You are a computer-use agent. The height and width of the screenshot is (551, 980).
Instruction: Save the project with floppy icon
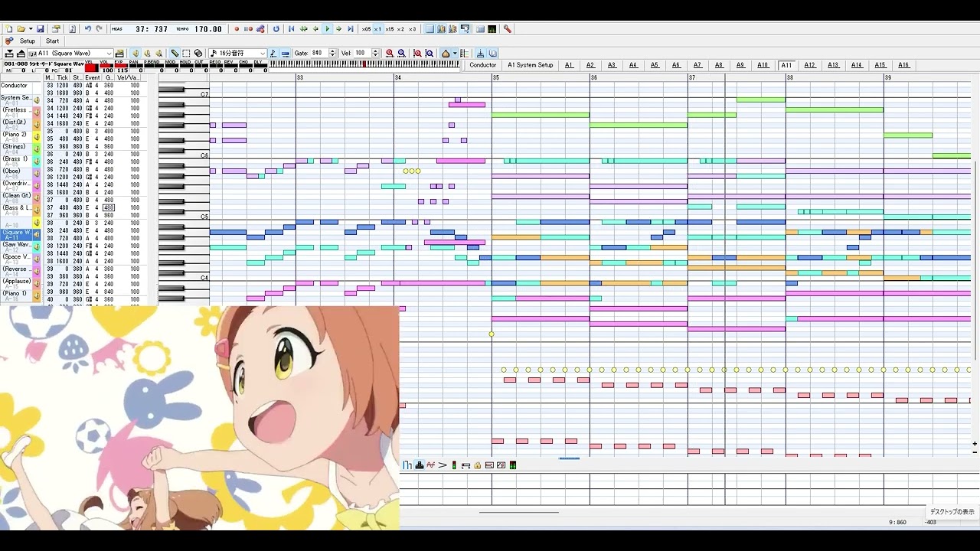click(41, 29)
